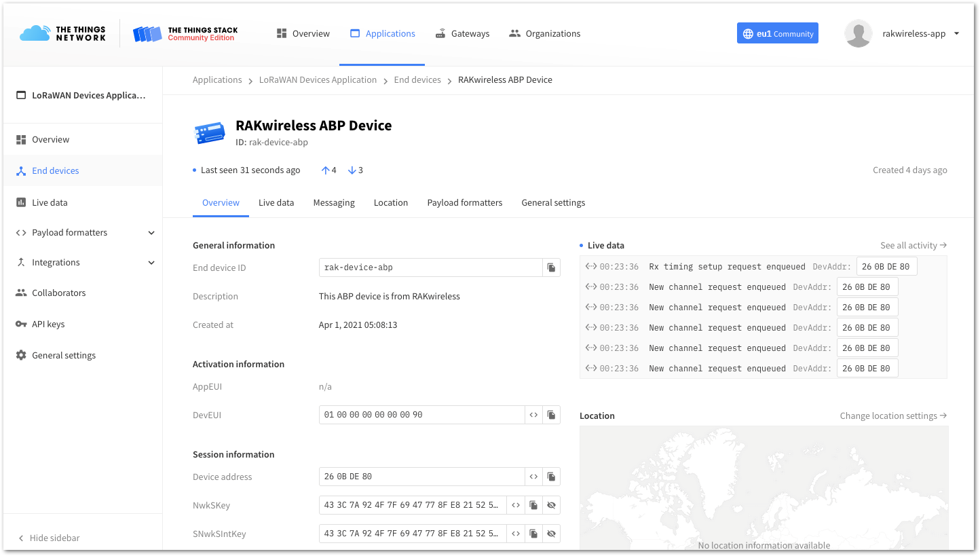
Task: Click The Things Network cloud logo
Action: [x=62, y=33]
